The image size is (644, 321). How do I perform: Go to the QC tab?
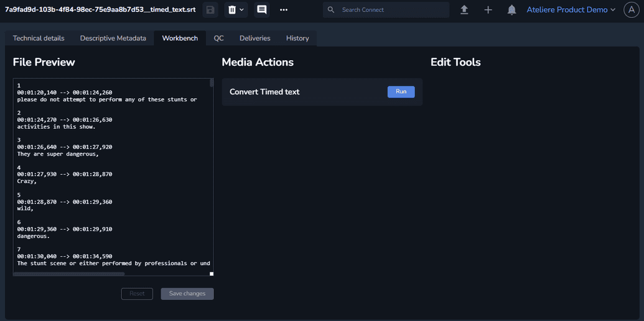click(x=218, y=38)
